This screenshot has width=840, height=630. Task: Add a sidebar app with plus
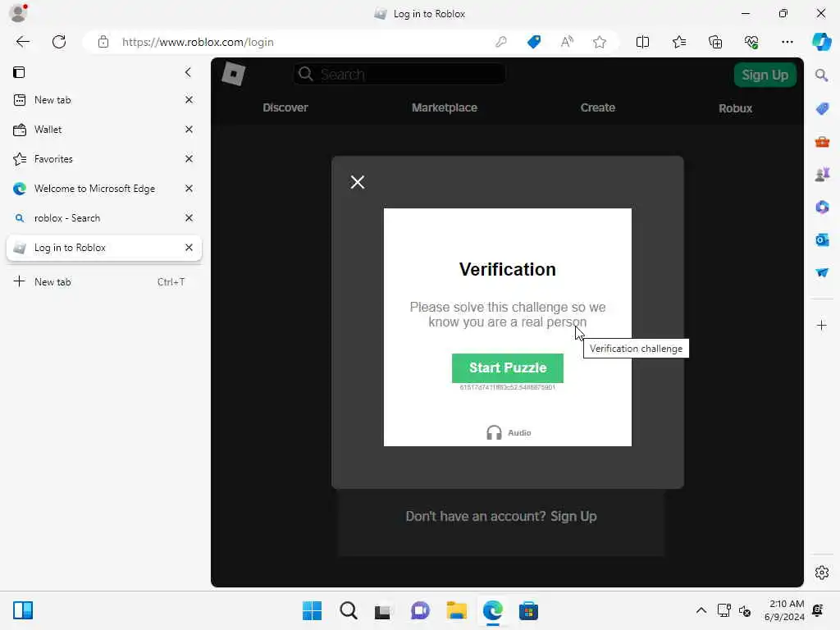822,325
